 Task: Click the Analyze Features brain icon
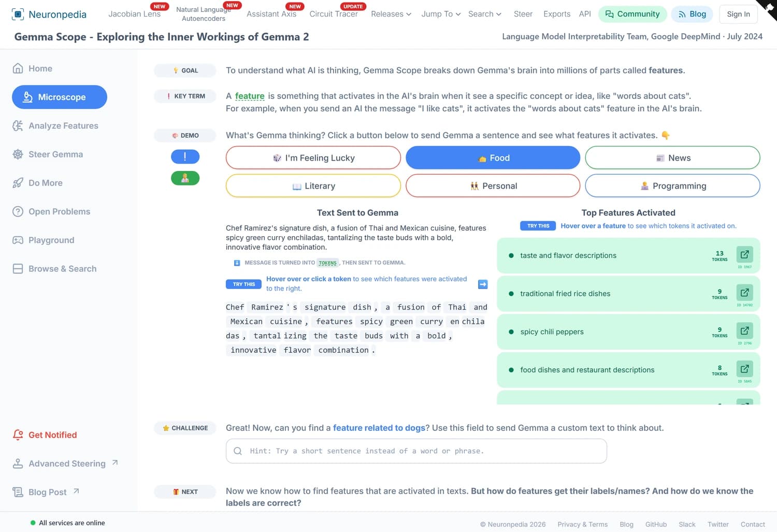[18, 126]
